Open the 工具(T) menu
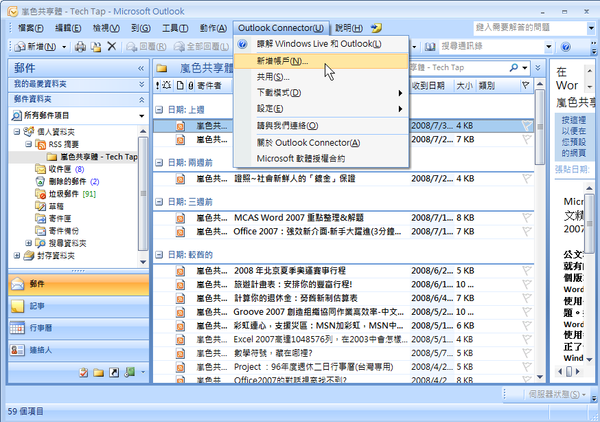 coord(175,28)
